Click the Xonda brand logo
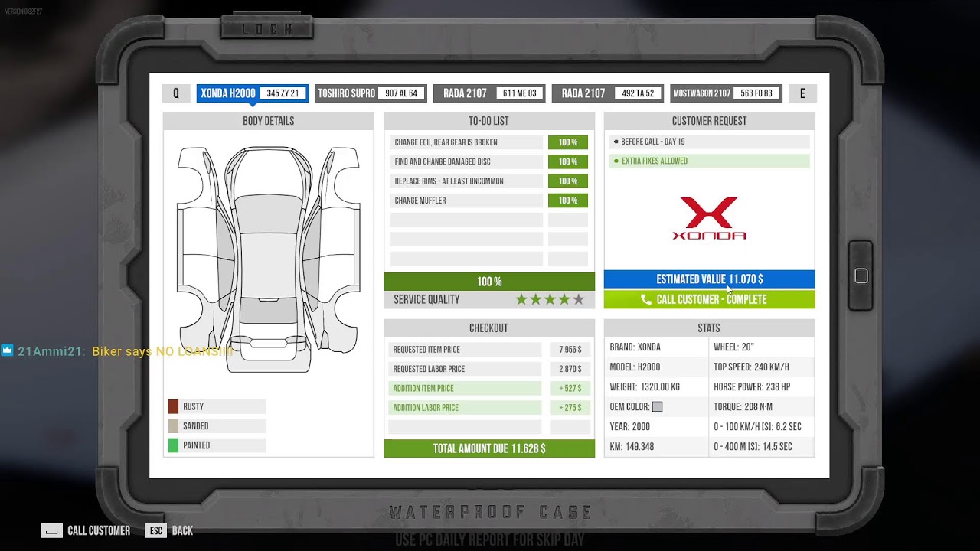 coord(709,218)
